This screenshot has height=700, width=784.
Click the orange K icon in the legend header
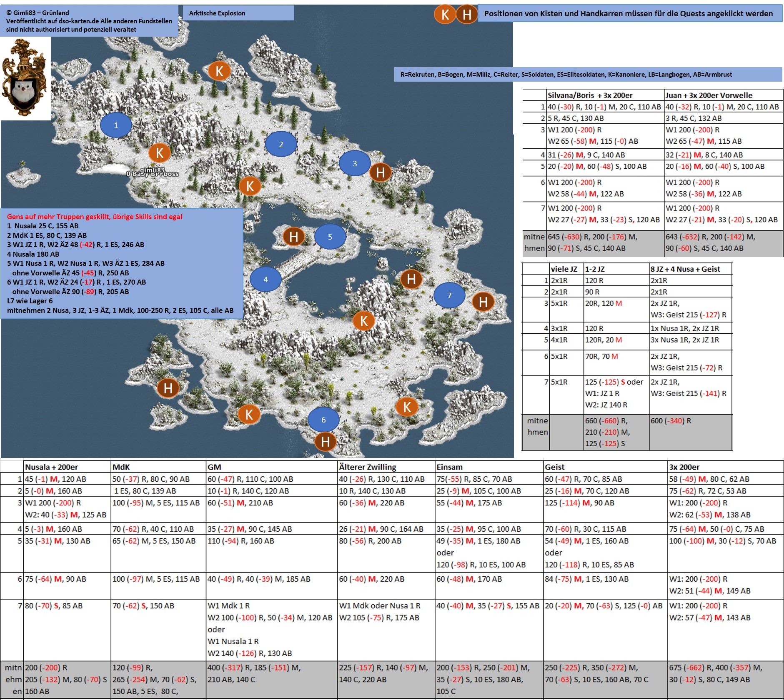[x=445, y=15]
